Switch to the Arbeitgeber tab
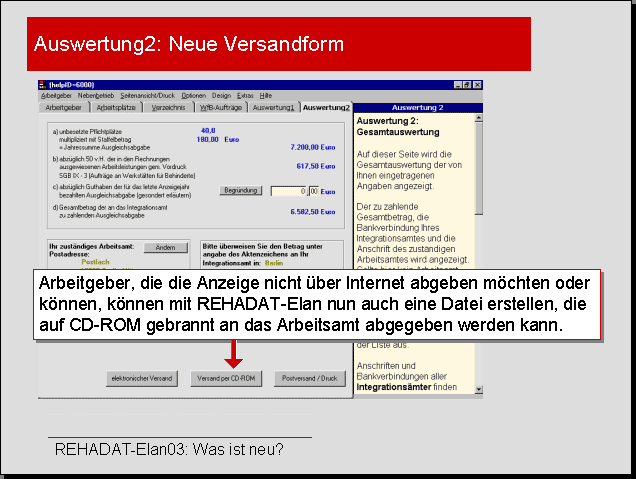 click(x=63, y=107)
